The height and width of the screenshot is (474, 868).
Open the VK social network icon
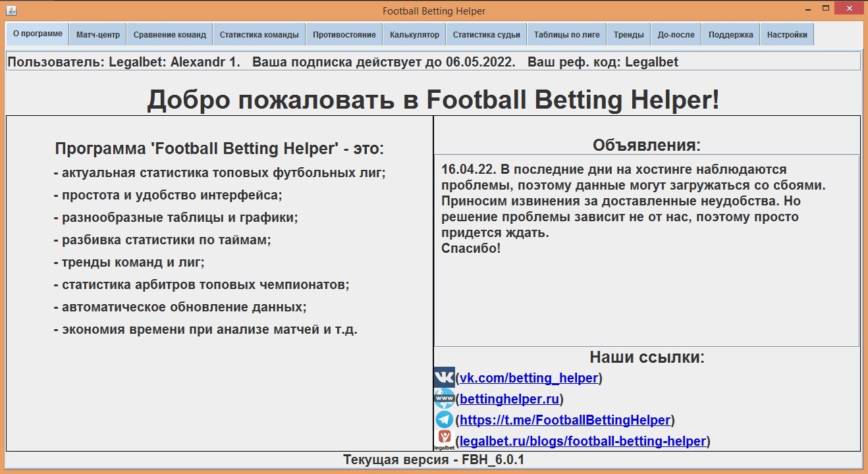pos(444,377)
